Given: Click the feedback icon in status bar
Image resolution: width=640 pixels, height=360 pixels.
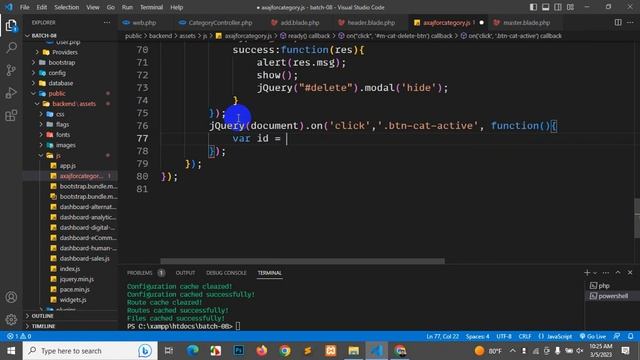Looking at the screenshot, I should [617, 336].
